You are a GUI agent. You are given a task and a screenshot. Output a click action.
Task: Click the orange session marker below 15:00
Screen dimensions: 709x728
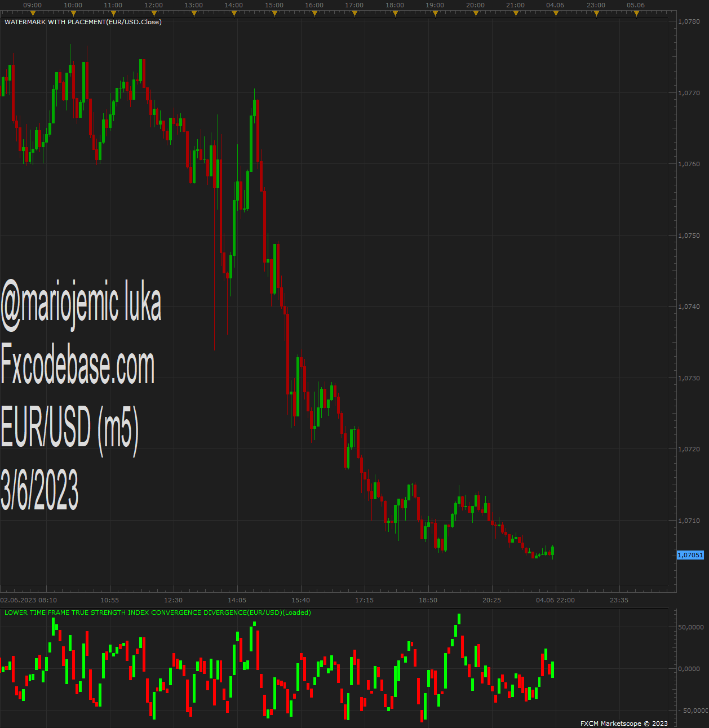[x=274, y=13]
